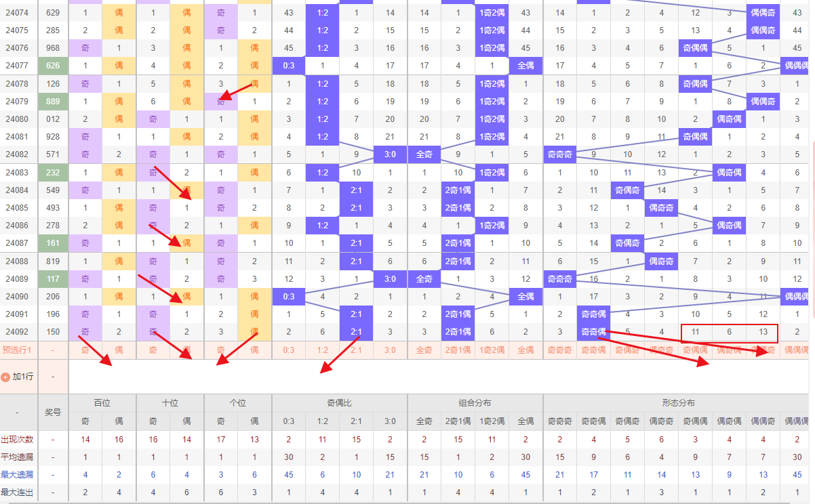The height and width of the screenshot is (504, 815).
Task: Click the 组合分布 column group header
Action: (x=475, y=403)
